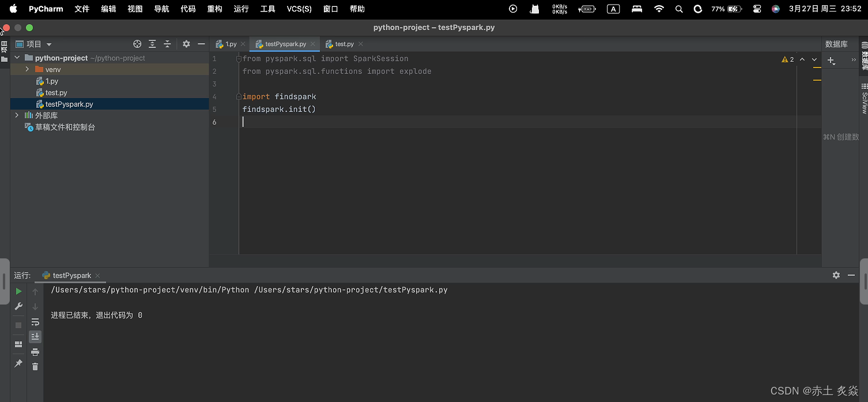Toggle scroll to end in run console

[35, 336]
